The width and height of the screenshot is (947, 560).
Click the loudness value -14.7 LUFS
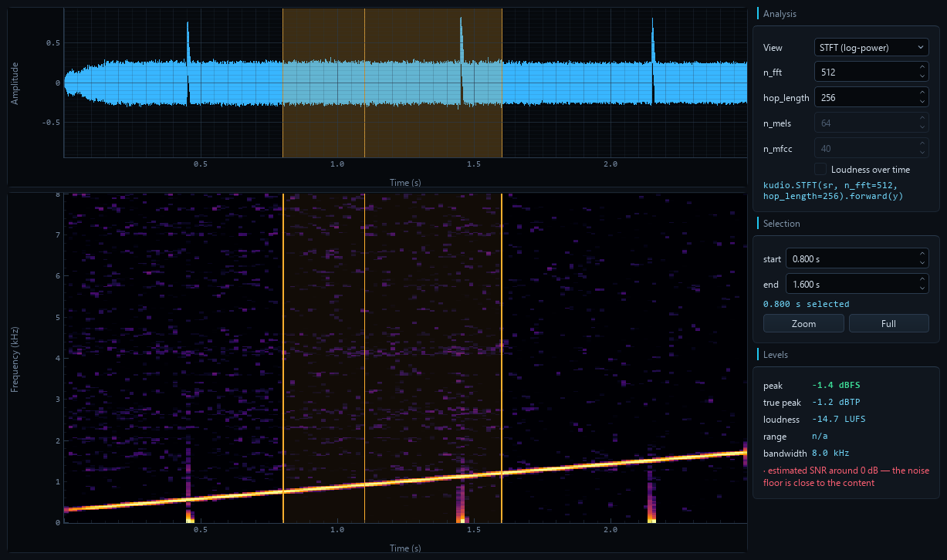pyautogui.click(x=838, y=420)
